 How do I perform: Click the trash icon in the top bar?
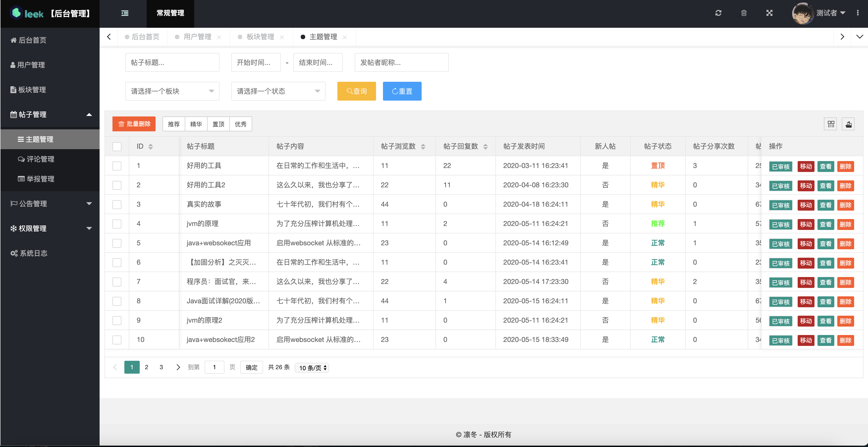(x=744, y=13)
